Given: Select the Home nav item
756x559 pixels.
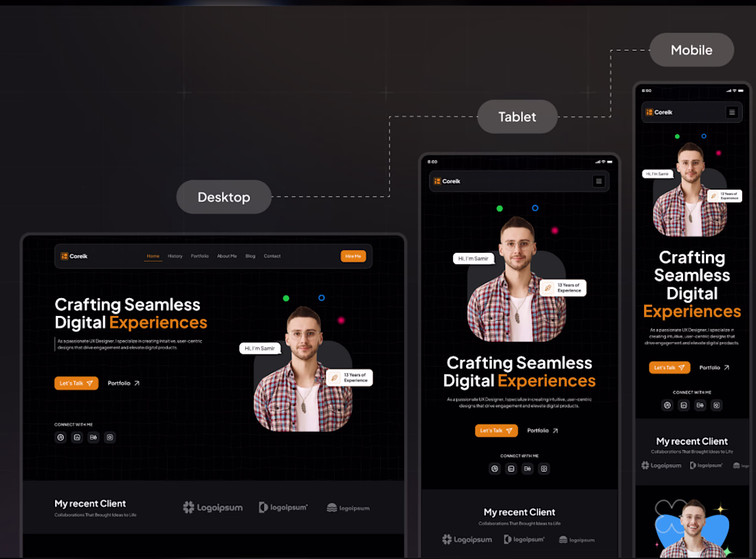Looking at the screenshot, I should tap(153, 256).
